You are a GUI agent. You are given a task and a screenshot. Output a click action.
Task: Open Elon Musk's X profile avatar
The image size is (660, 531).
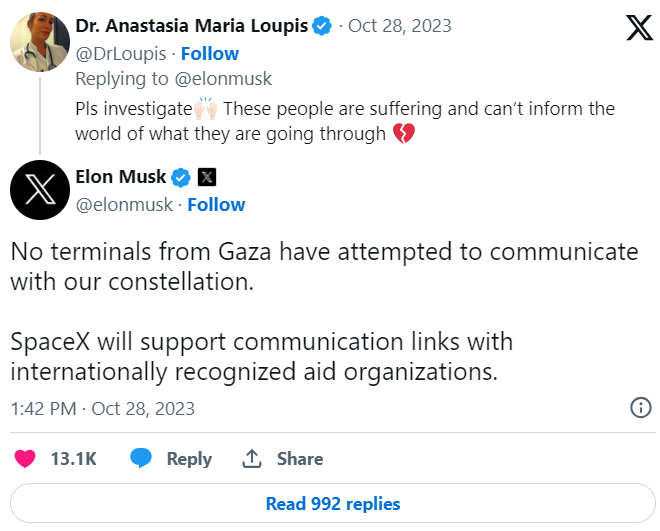tap(38, 190)
